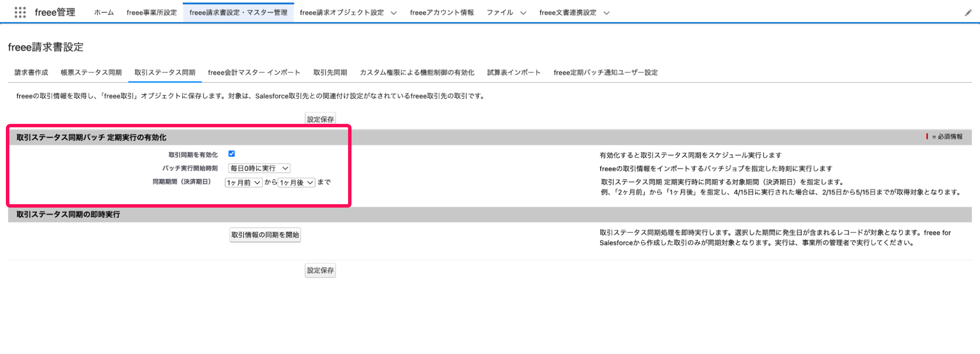Viewport: 980px width, 354px height.
Task: Open the ファイル nav tab
Action: pos(500,13)
